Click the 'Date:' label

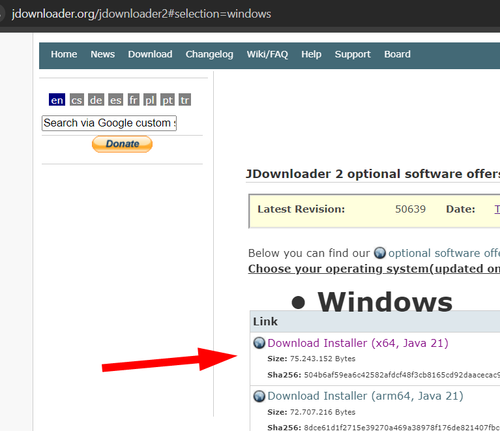point(460,209)
